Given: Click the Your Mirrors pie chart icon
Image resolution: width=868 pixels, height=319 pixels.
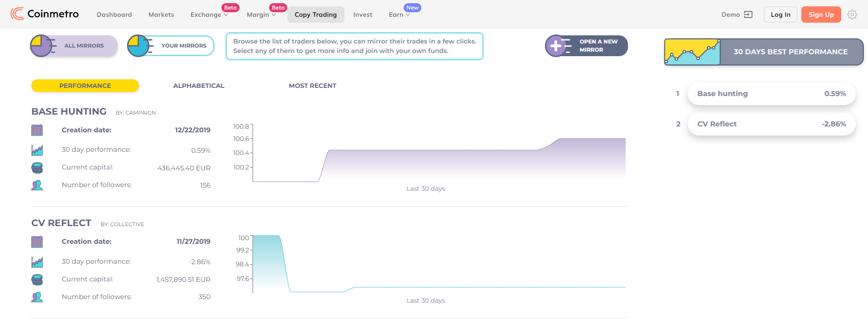Looking at the screenshot, I should (139, 46).
